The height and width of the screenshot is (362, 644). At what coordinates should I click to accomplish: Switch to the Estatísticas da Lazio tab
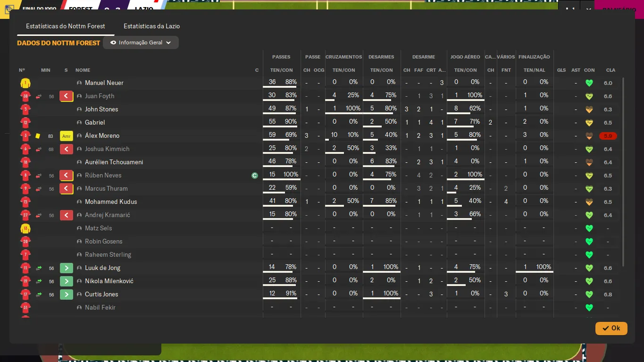(151, 26)
